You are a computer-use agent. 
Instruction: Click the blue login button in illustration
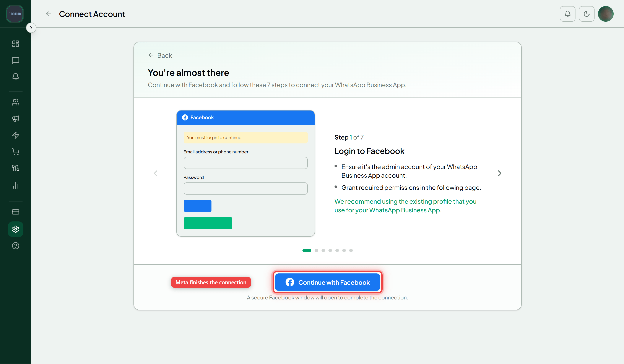197,206
